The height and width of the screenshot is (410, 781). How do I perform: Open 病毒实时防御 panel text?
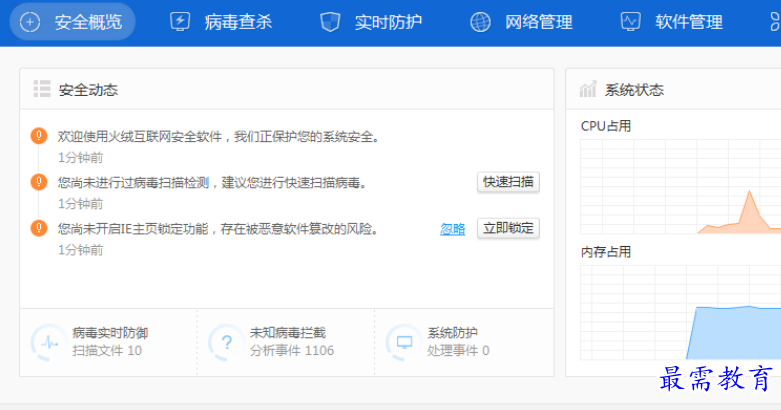tap(110, 332)
